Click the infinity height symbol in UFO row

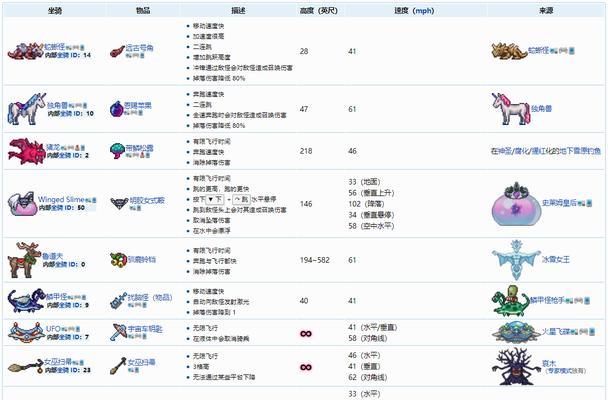[306, 333]
